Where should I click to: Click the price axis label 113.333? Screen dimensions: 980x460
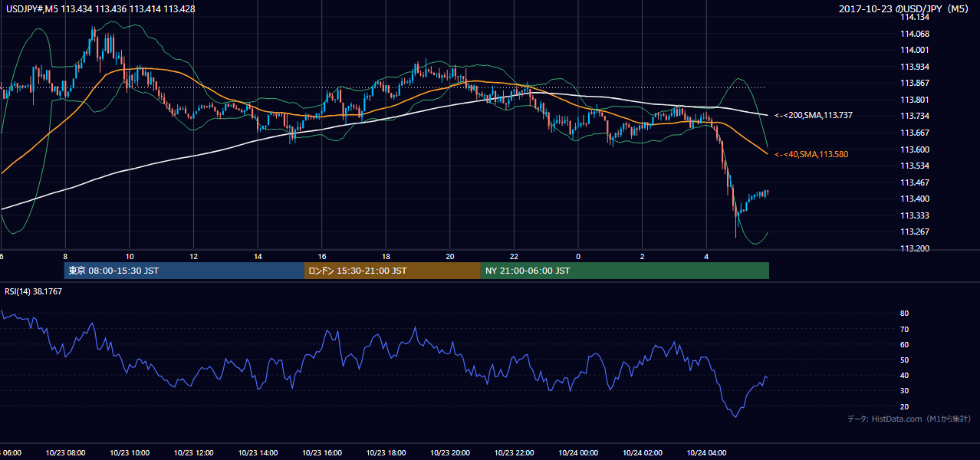913,215
